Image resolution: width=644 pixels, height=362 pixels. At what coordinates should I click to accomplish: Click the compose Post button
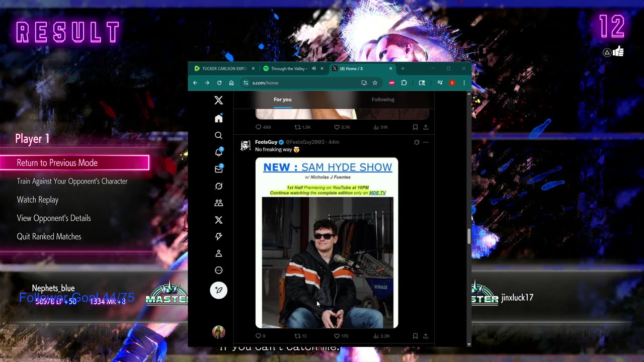[218, 290]
